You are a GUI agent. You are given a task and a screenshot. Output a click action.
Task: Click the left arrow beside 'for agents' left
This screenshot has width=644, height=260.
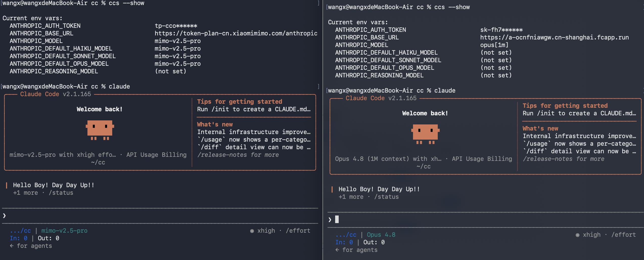(12, 246)
